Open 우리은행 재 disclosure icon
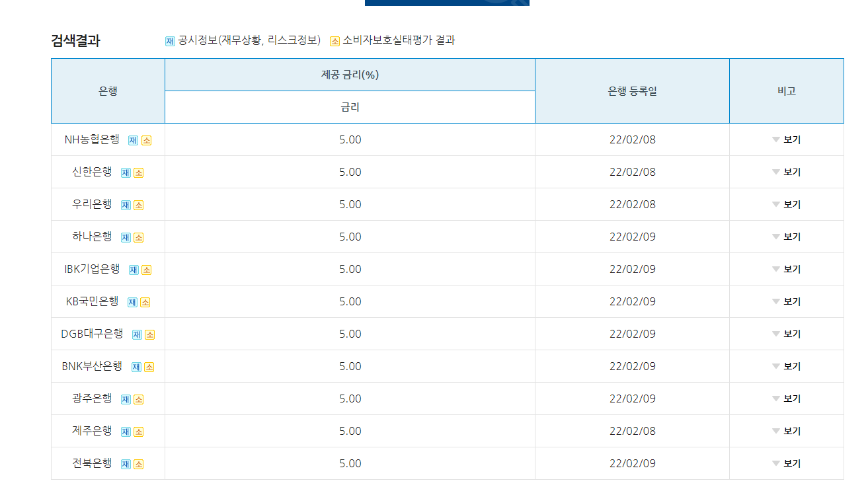This screenshot has height=495, width=868. pyautogui.click(x=126, y=205)
